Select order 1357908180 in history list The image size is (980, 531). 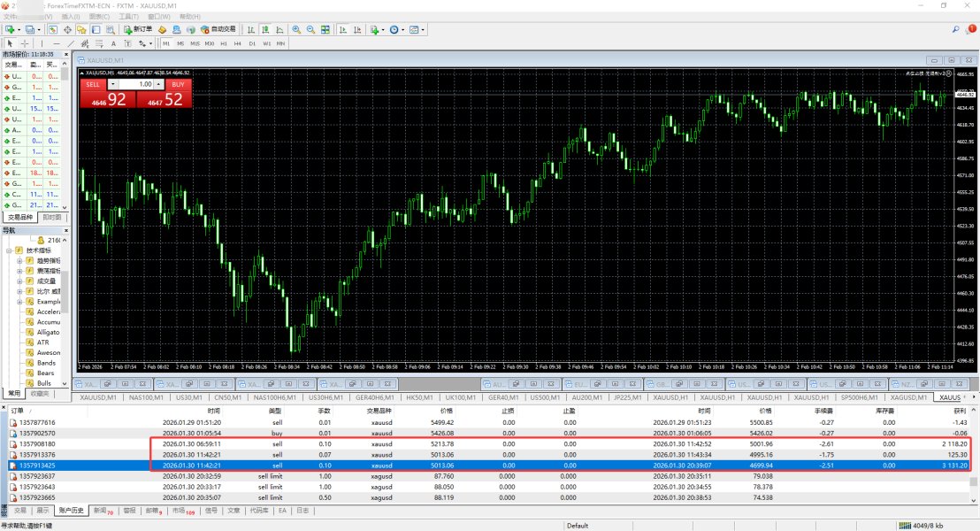pyautogui.click(x=37, y=443)
